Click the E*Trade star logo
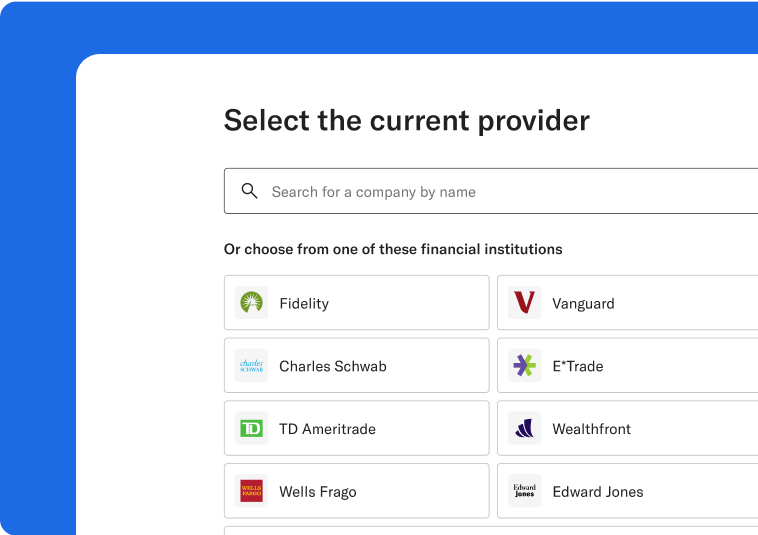Image resolution: width=758 pixels, height=535 pixels. [524, 366]
